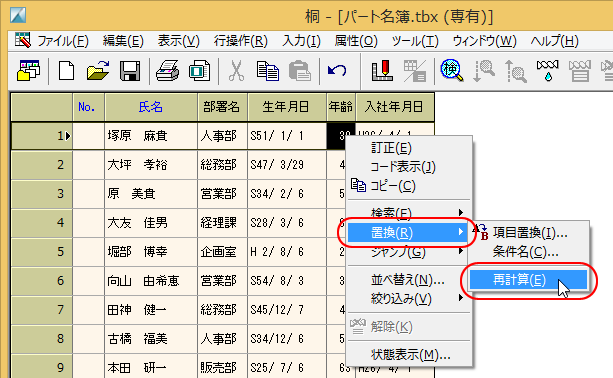Click the 年齢 column header
Viewport: 613px width, 378px height.
coord(341,107)
